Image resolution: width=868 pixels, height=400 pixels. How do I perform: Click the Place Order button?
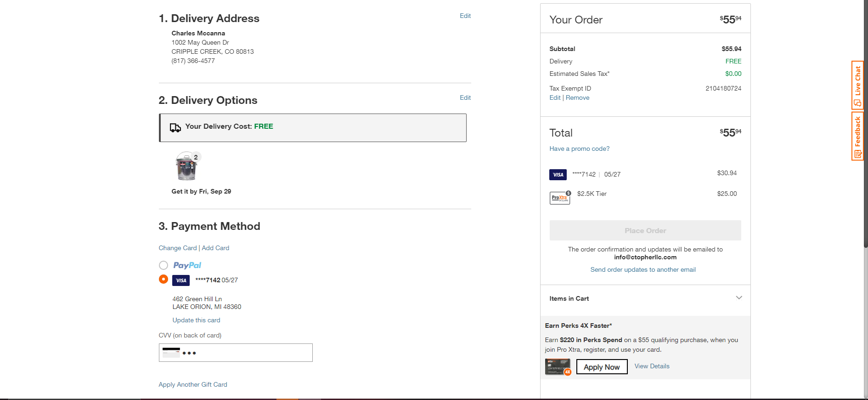(x=645, y=230)
